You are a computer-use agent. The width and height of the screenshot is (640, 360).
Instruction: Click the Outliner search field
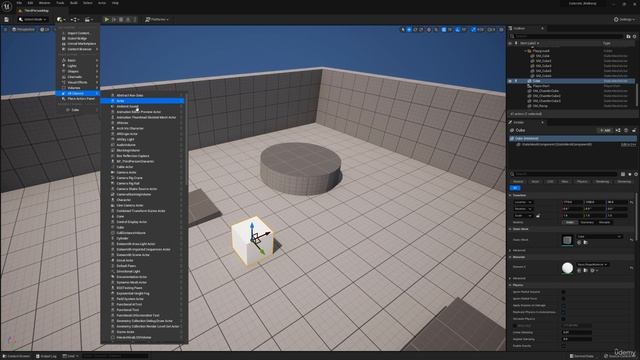click(567, 36)
